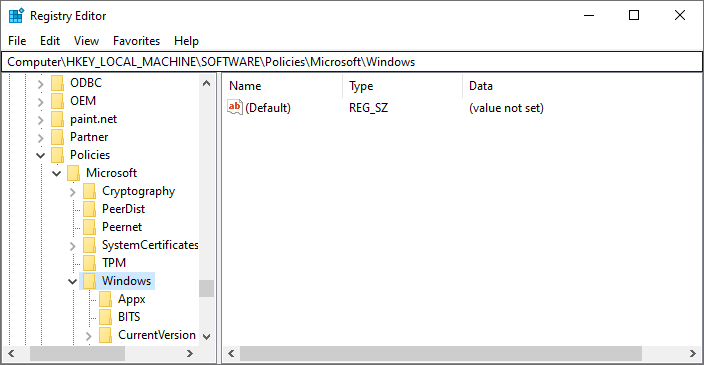The width and height of the screenshot is (704, 365).
Task: Close the Registry Editor window
Action: (680, 16)
